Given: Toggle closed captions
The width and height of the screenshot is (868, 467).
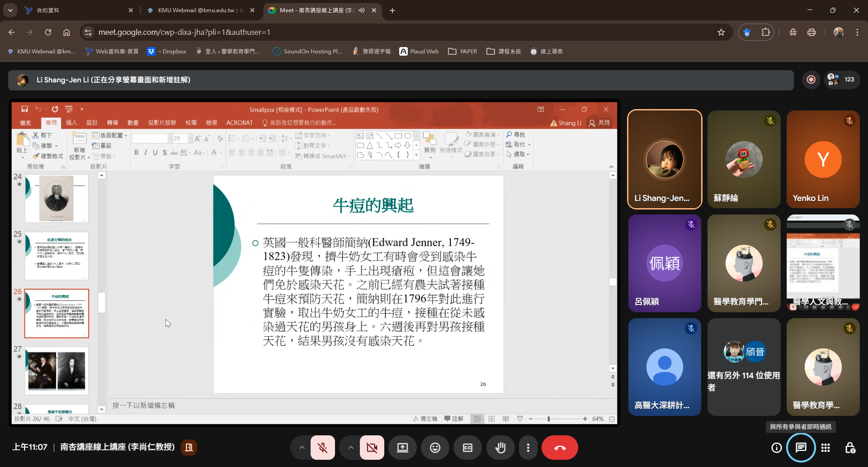Looking at the screenshot, I should pos(467,448).
